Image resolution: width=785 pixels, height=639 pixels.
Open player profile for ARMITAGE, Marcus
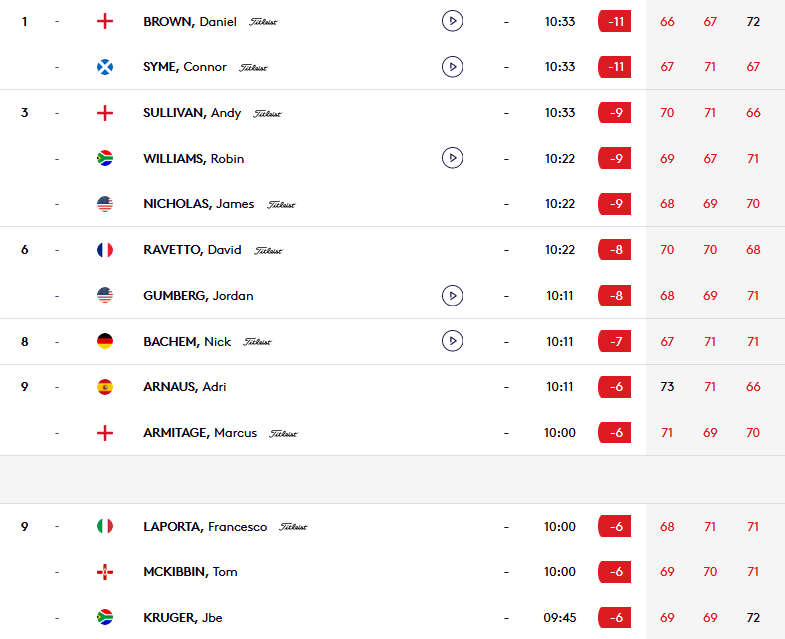tap(200, 433)
